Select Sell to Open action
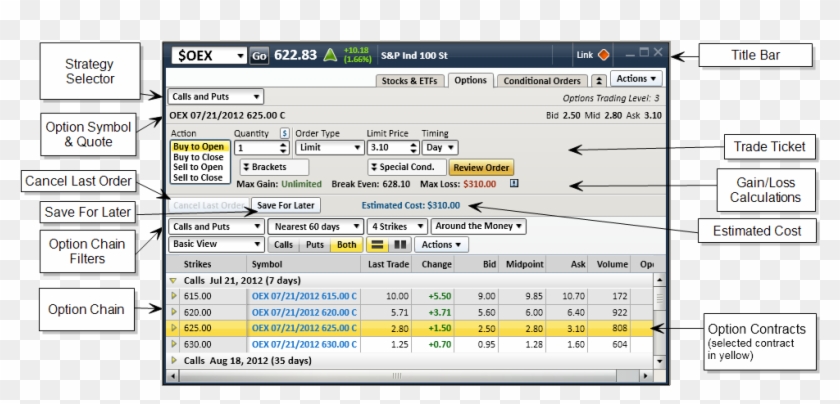 tap(198, 167)
